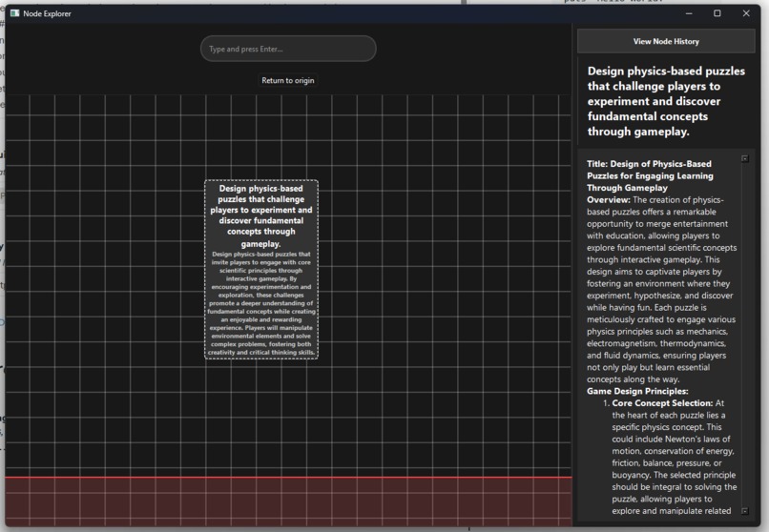Maximize the Node Explorer window
This screenshot has height=532, width=769.
[x=717, y=13]
